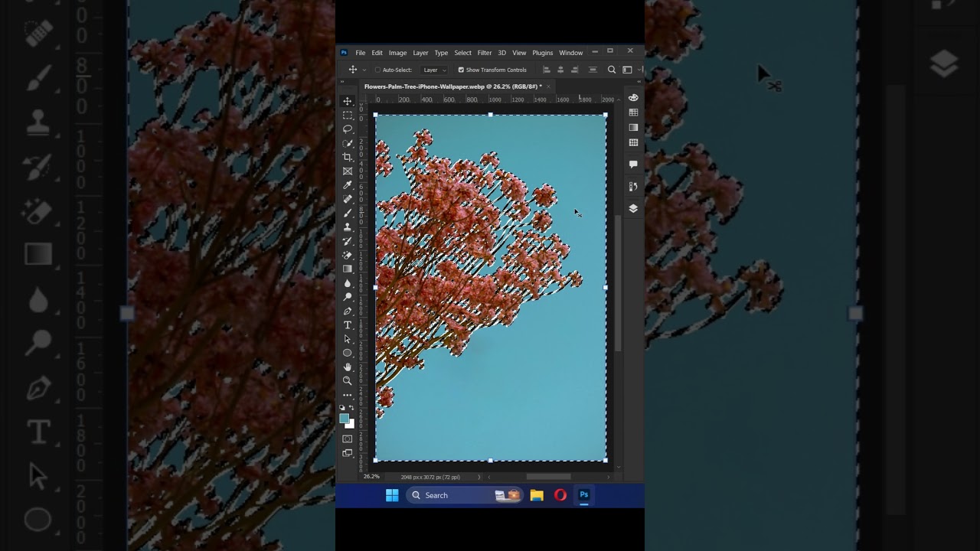Uncheck Show Transform Controls
The image size is (980, 551).
click(x=461, y=70)
